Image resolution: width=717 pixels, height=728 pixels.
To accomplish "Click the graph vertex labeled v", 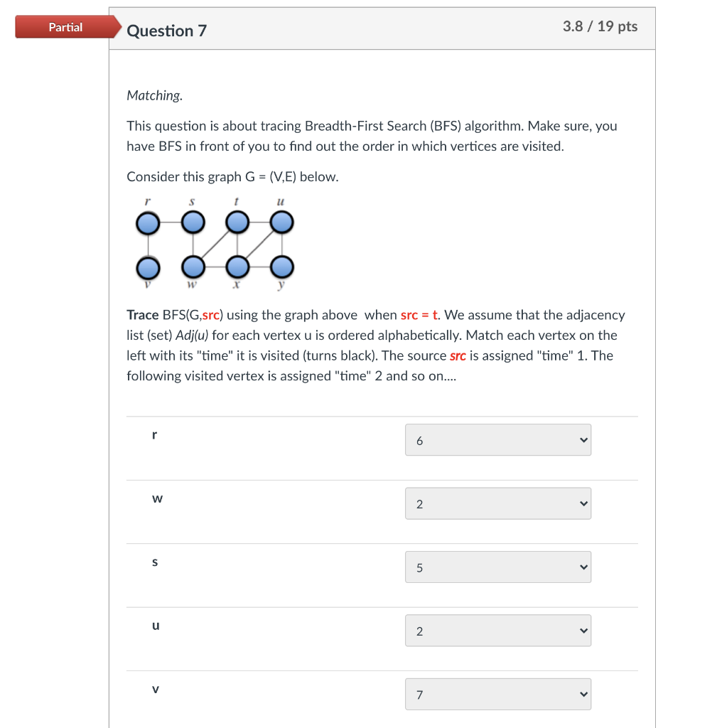I will tap(148, 268).
